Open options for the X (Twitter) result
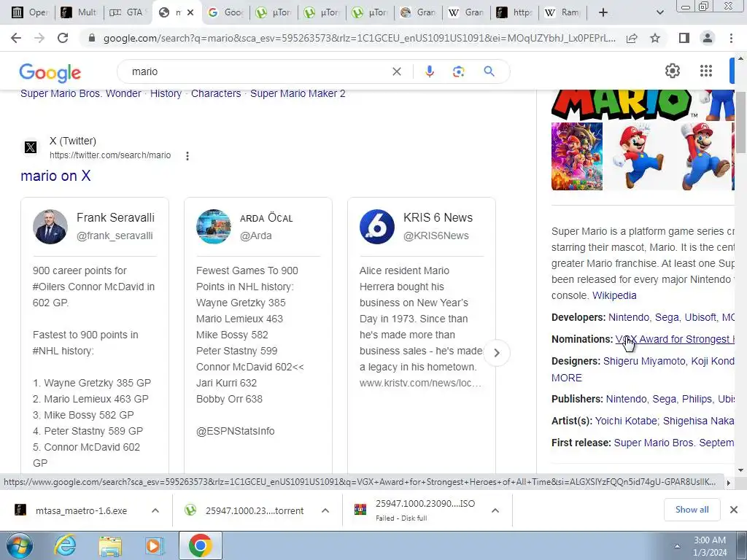Image resolution: width=747 pixels, height=560 pixels. [x=187, y=156]
